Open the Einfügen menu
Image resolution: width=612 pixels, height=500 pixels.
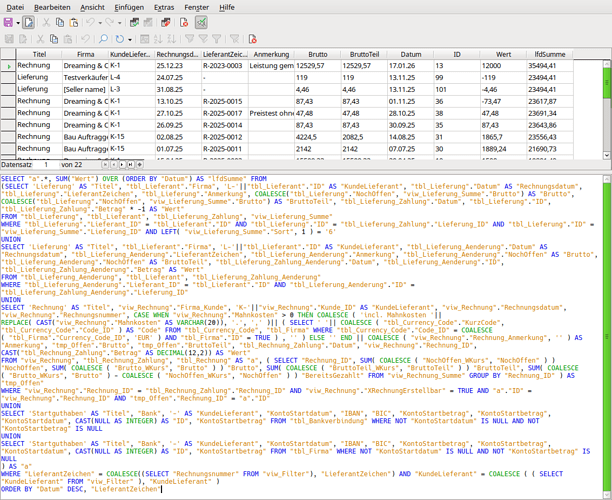(129, 7)
